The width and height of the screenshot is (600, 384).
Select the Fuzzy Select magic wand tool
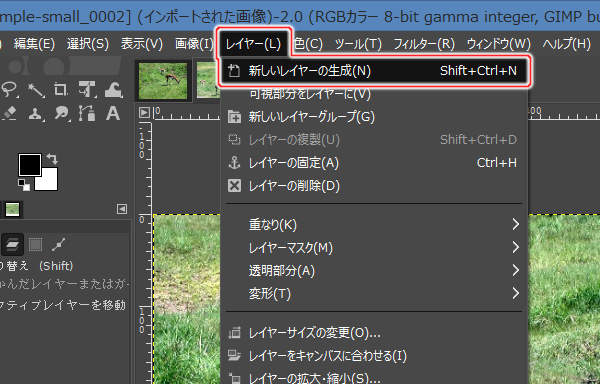36,90
